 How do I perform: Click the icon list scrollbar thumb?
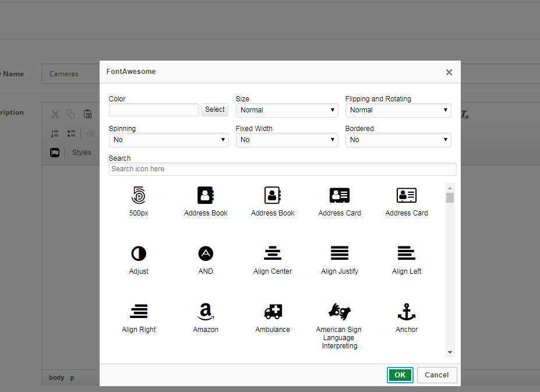(x=450, y=197)
